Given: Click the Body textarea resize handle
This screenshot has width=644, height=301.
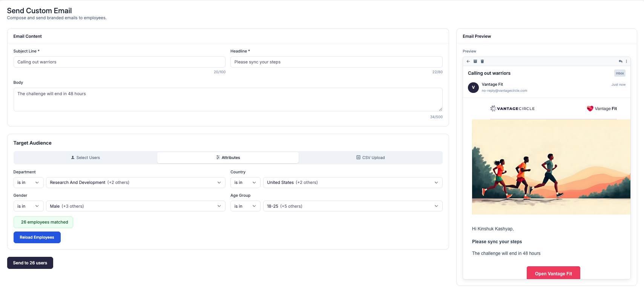Looking at the screenshot, I should [440, 109].
